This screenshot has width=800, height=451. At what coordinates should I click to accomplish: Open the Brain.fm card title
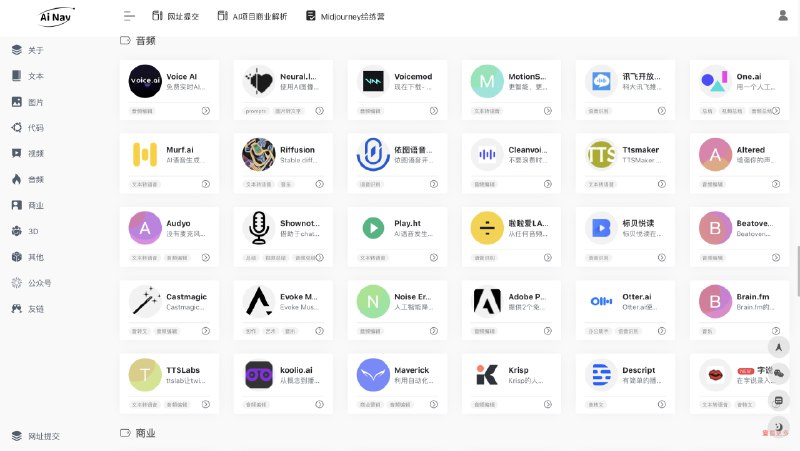[753, 296]
